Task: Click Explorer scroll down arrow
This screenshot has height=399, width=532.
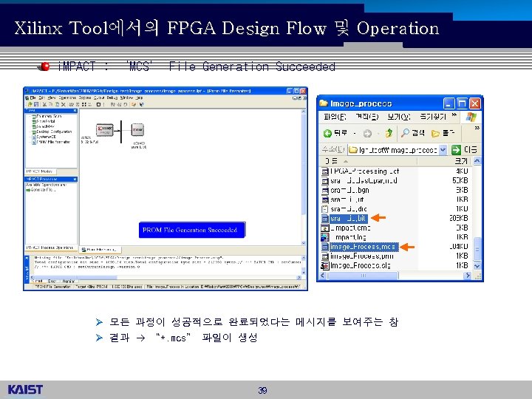Action: tap(477, 266)
